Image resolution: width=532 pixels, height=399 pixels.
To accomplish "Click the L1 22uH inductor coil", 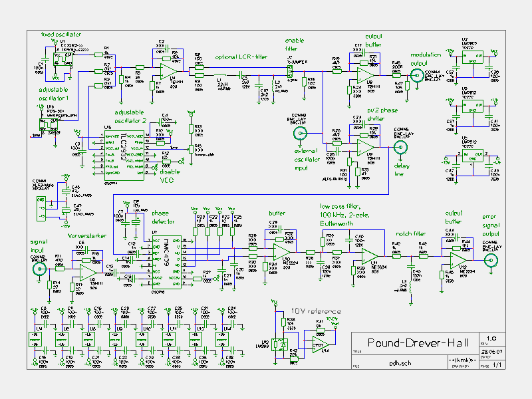I will pyautogui.click(x=220, y=75).
